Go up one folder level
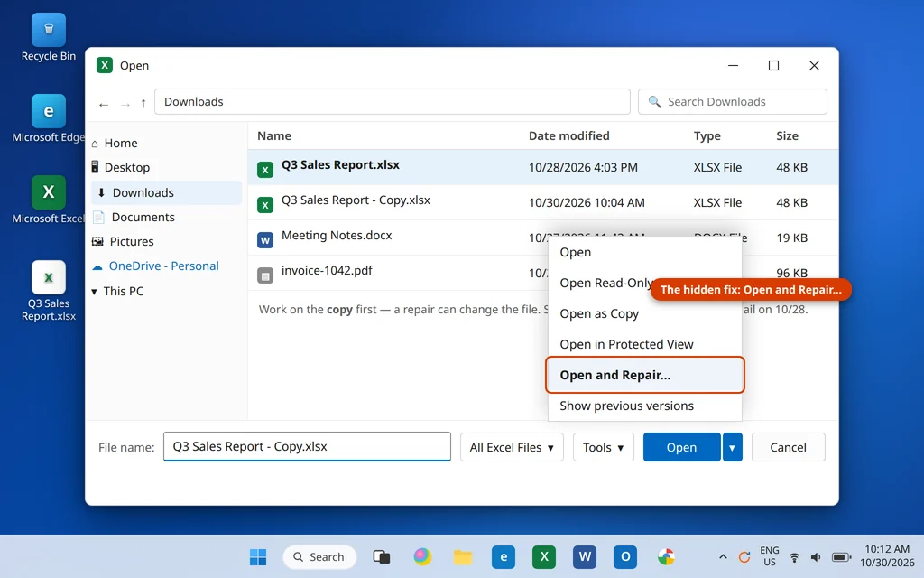Image resolution: width=924 pixels, height=578 pixels. (x=143, y=103)
